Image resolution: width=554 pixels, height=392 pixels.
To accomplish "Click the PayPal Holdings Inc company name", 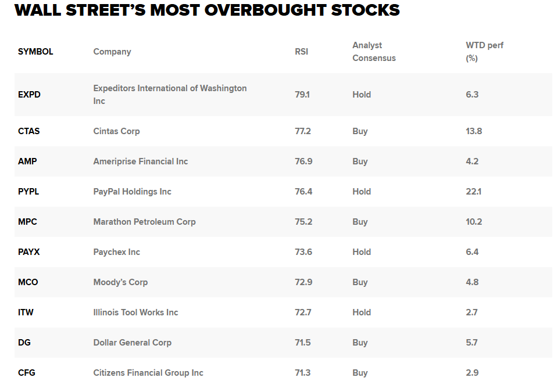I will coord(132,192).
